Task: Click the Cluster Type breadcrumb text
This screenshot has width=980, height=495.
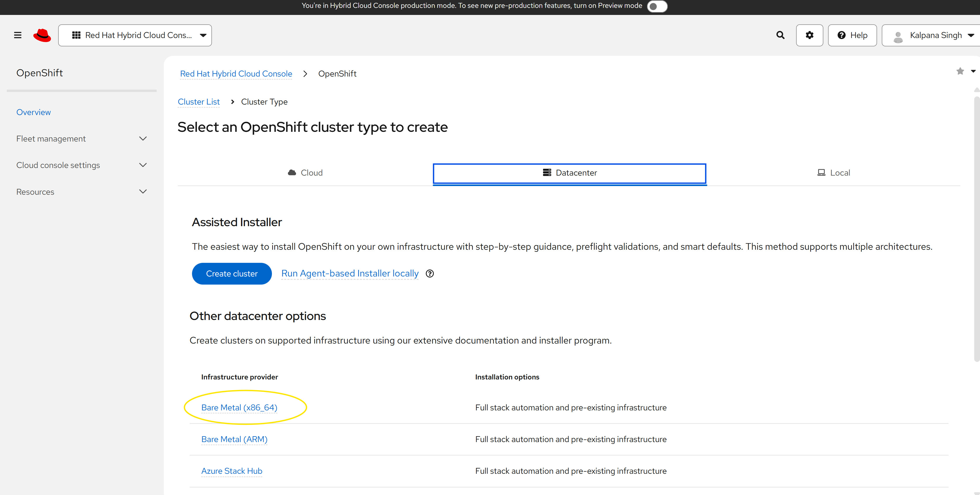Action: [x=264, y=102]
